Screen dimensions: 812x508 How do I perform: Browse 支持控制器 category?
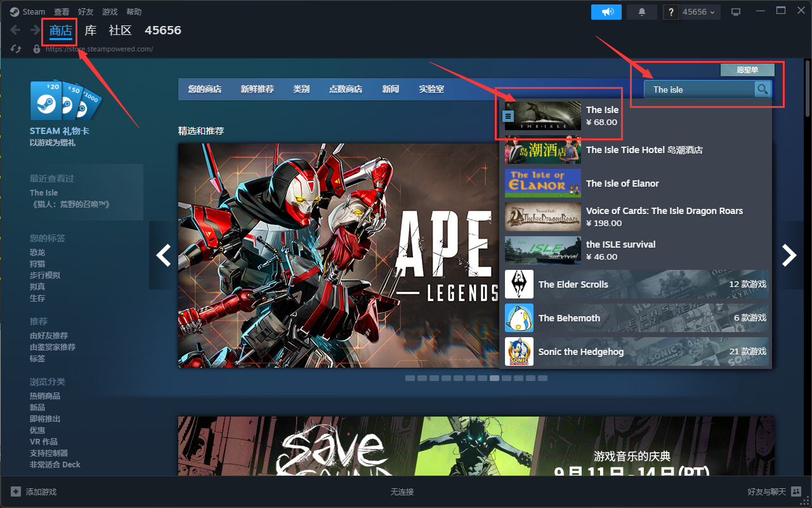(x=49, y=453)
